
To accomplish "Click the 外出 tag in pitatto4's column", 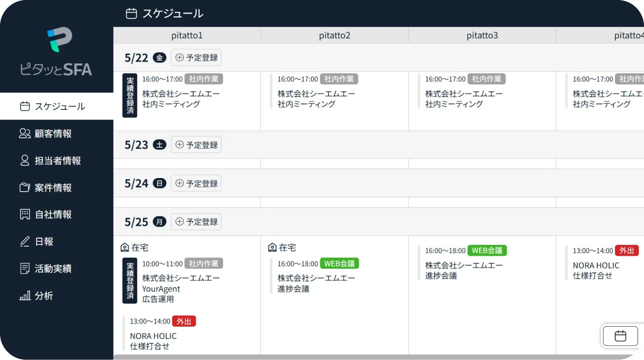I will [627, 251].
